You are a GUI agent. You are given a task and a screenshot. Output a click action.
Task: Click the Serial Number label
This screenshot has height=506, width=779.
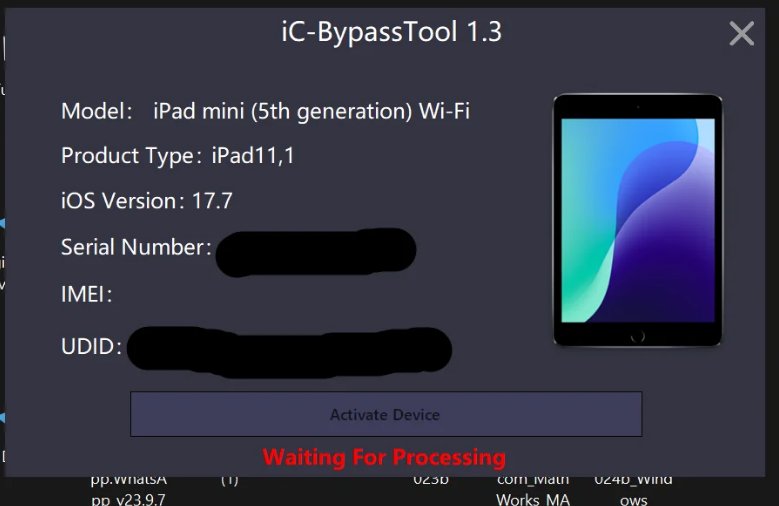tap(136, 247)
